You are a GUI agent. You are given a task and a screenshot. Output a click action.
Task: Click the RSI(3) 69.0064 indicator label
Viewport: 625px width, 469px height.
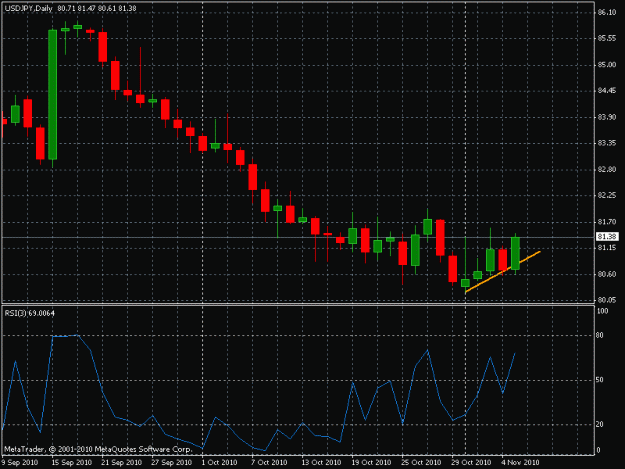coord(29,313)
